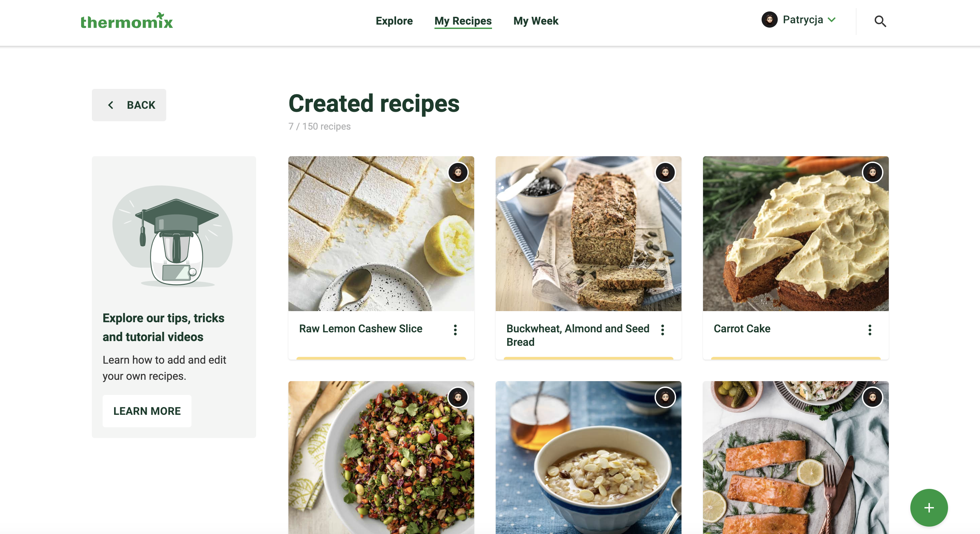Click avatar badge on Buckwheat bread image
This screenshot has width=980, height=534.
click(665, 173)
